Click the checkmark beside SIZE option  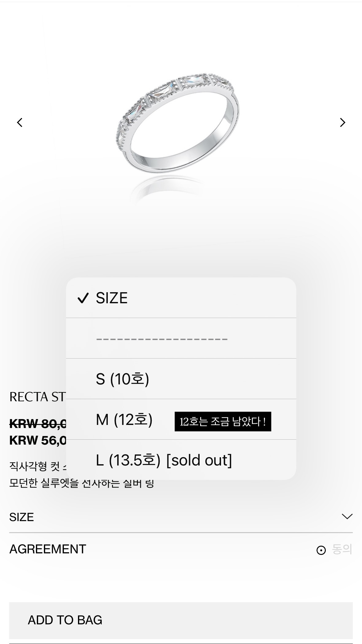point(83,298)
